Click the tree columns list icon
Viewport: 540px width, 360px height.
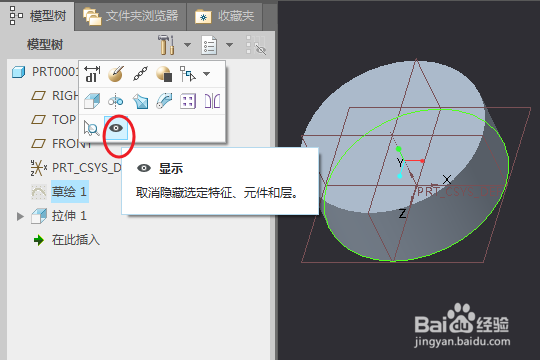[x=209, y=45]
